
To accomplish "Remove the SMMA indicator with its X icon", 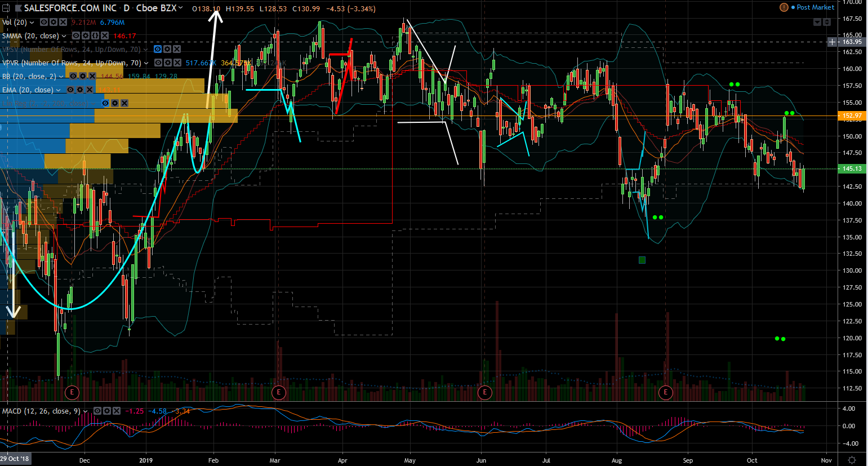I will pyautogui.click(x=105, y=36).
